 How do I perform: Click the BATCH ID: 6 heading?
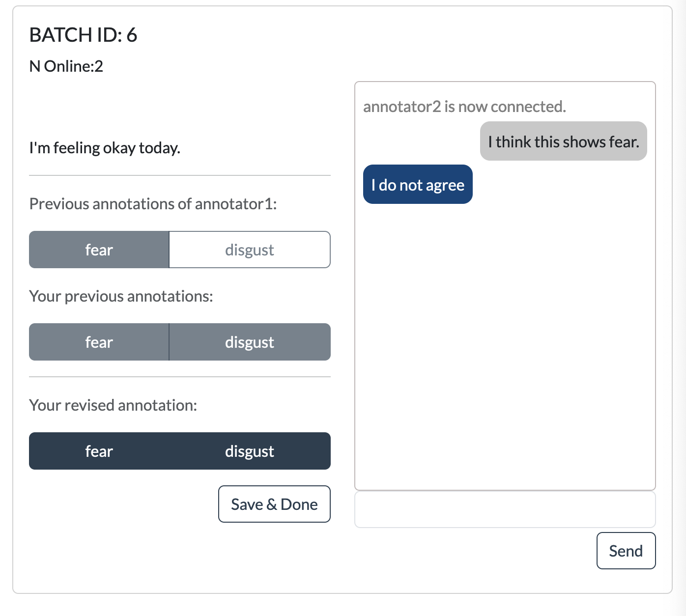coord(83,35)
